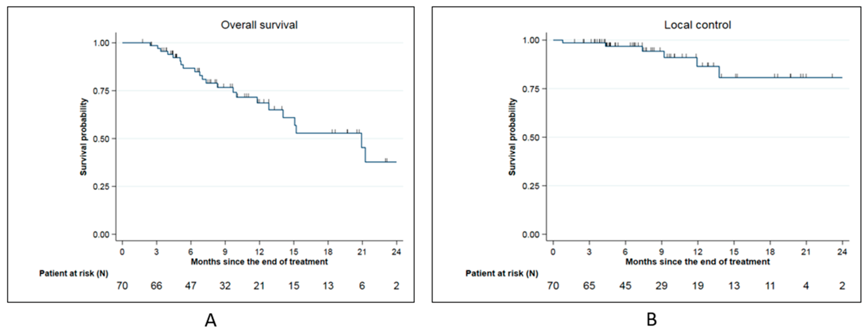
Task: Click the y-axis label of Local control chart
Action: (x=512, y=137)
